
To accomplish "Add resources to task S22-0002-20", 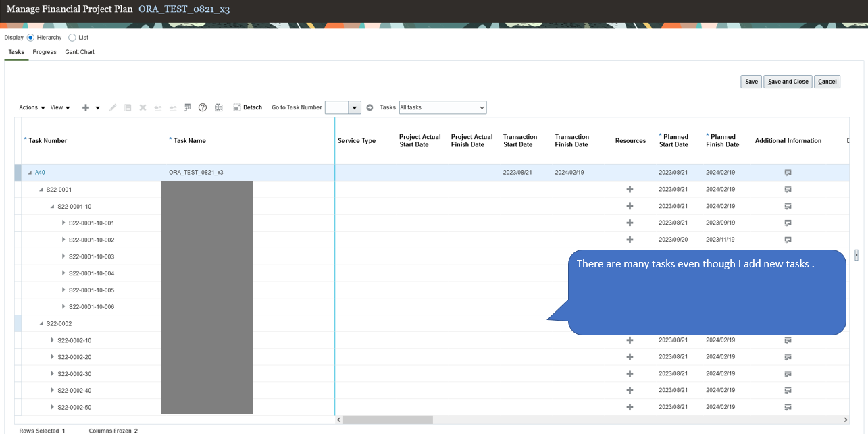I will pyautogui.click(x=630, y=357).
